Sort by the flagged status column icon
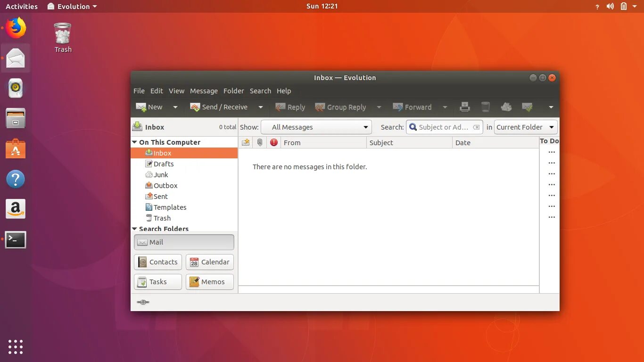This screenshot has width=644, height=362. coord(246,142)
